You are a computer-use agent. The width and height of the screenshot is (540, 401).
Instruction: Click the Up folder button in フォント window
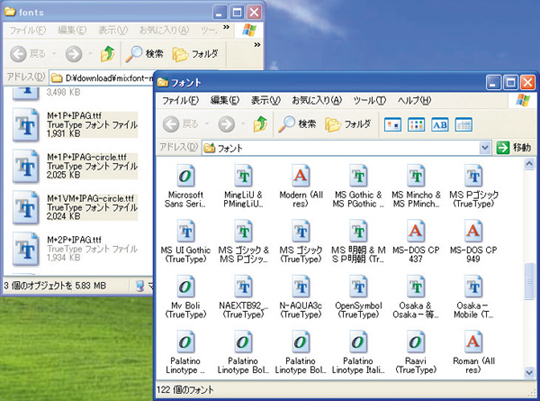(261, 124)
